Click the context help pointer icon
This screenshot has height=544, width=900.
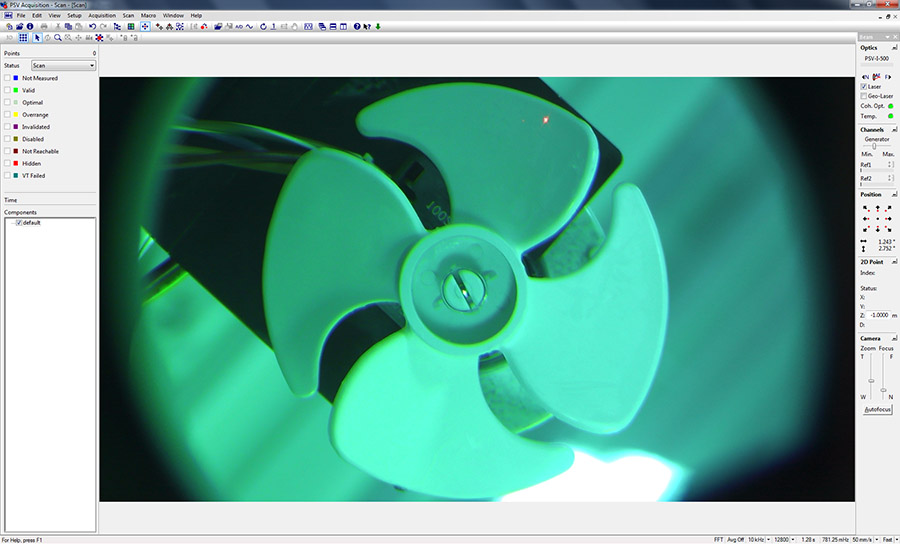click(367, 26)
